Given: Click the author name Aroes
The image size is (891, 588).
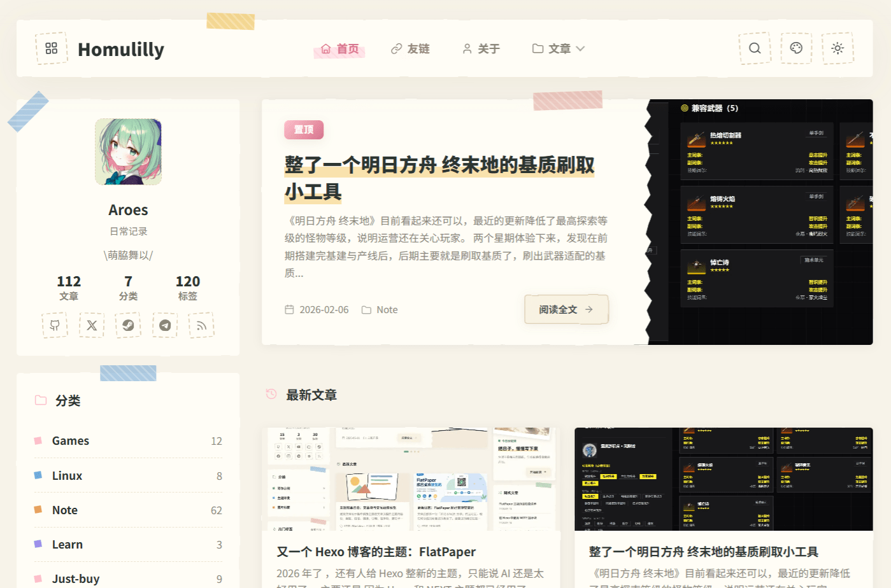Looking at the screenshot, I should (x=128, y=210).
